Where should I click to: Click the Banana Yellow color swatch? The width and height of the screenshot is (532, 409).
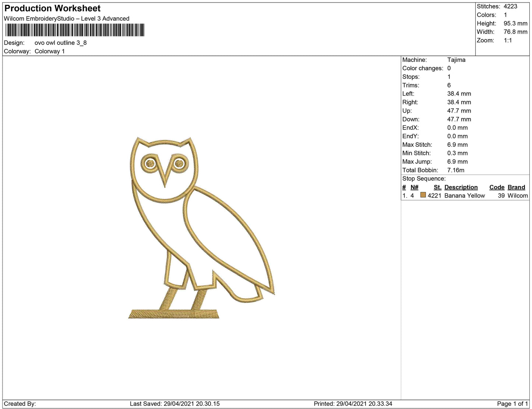point(423,195)
